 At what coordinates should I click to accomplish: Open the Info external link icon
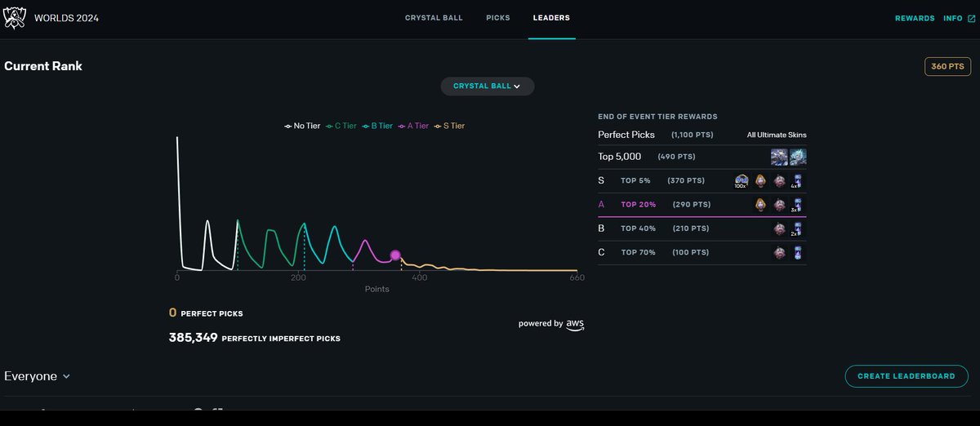pos(972,18)
